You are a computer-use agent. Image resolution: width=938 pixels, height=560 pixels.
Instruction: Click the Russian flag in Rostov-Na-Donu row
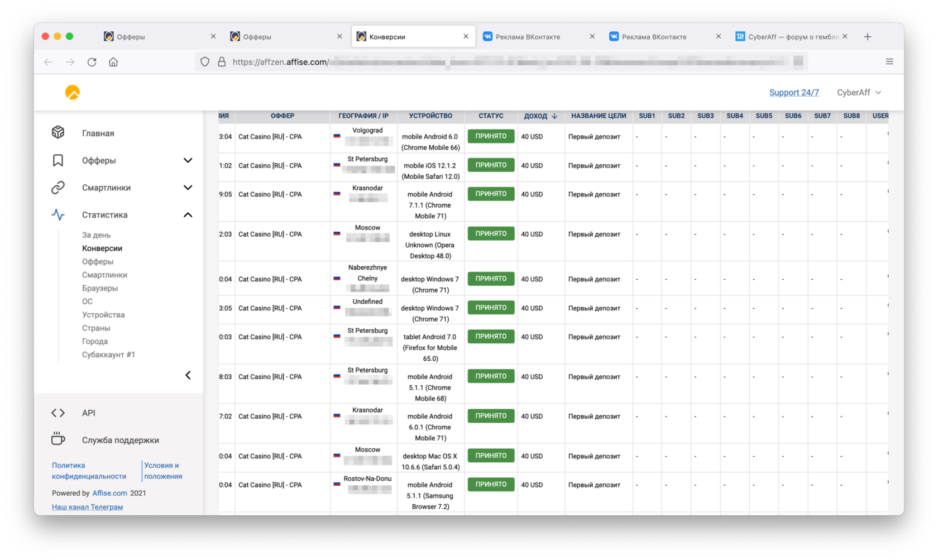337,484
